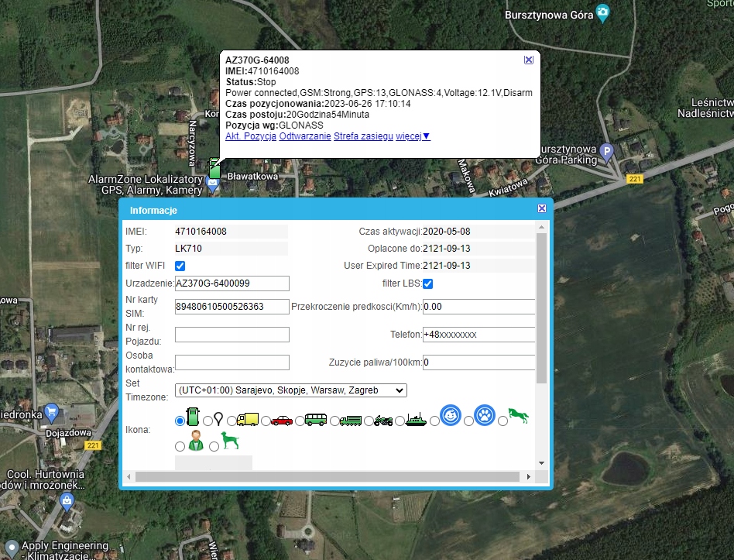
Task: Click the ship icon
Action: 416,420
